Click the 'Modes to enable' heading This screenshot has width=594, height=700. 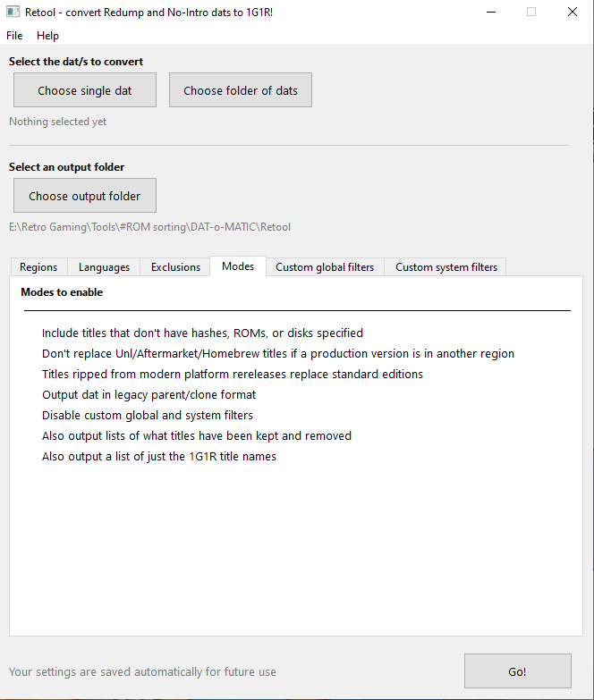(62, 292)
